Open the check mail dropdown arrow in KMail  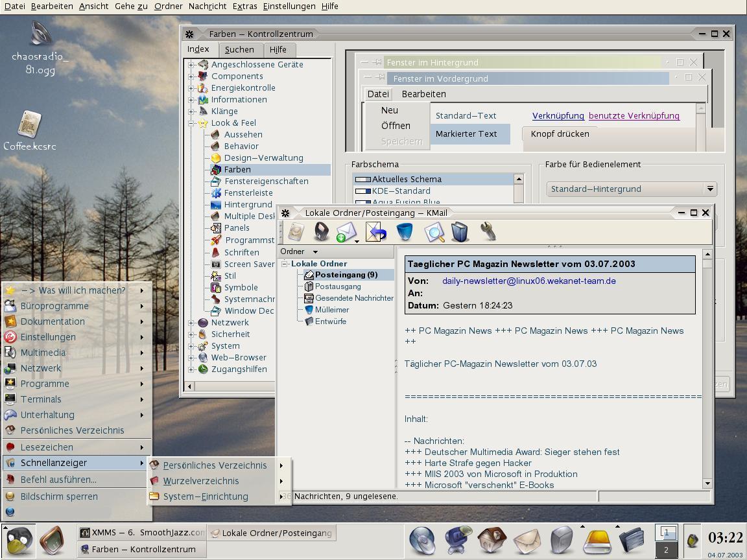357,242
